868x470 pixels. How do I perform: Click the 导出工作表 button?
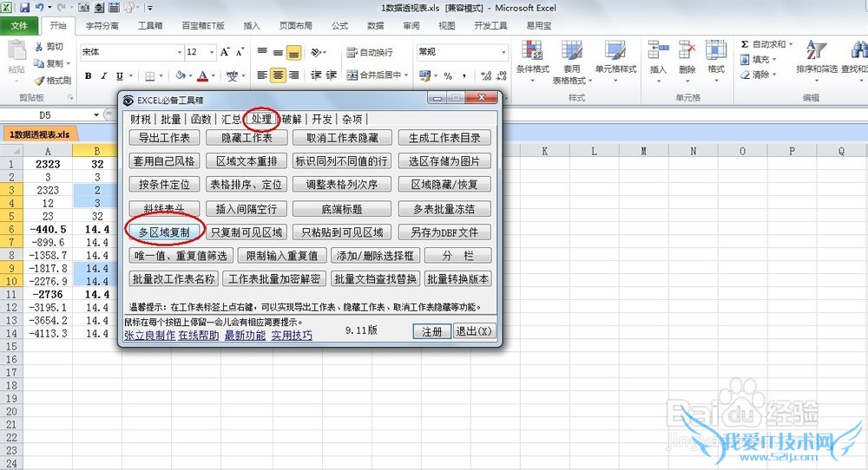pyautogui.click(x=164, y=138)
